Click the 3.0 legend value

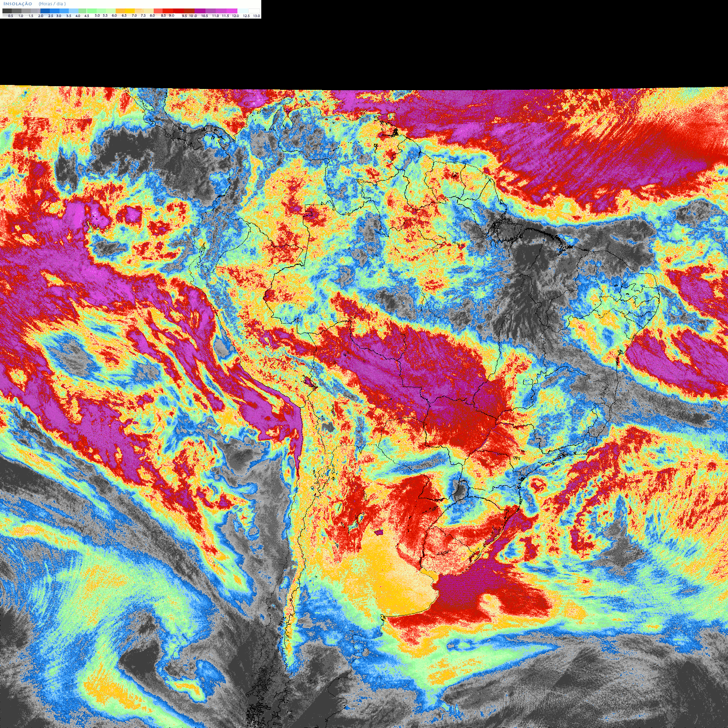pos(59,16)
